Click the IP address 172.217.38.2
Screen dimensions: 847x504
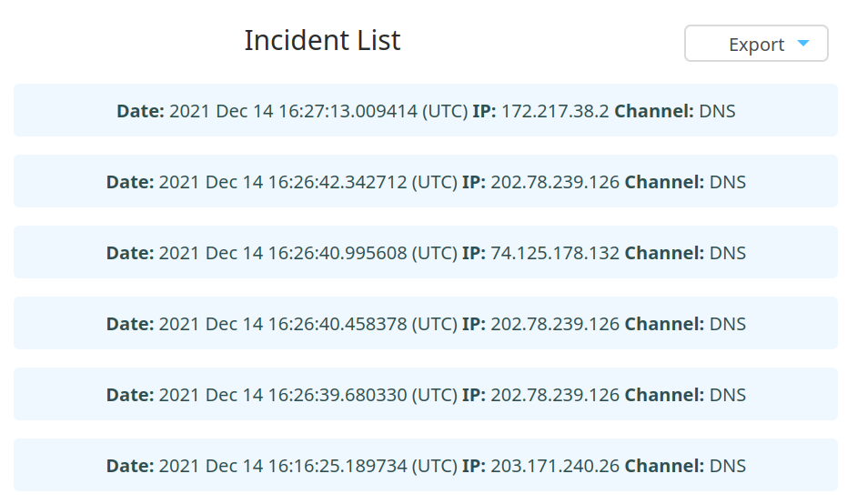tap(555, 111)
